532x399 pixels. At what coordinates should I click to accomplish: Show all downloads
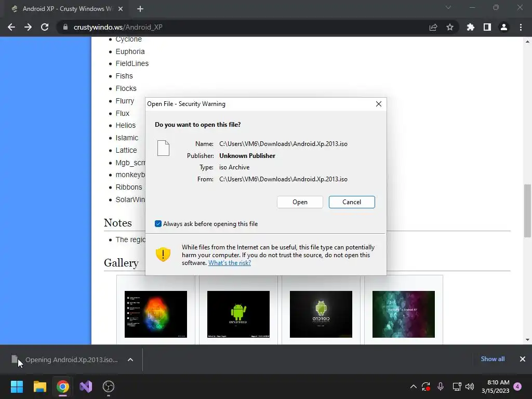coord(493,359)
